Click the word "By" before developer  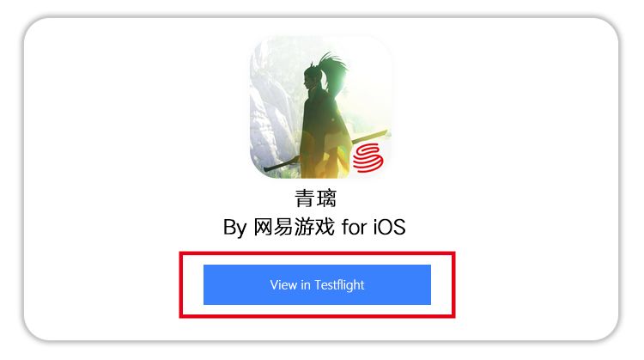pos(235,228)
